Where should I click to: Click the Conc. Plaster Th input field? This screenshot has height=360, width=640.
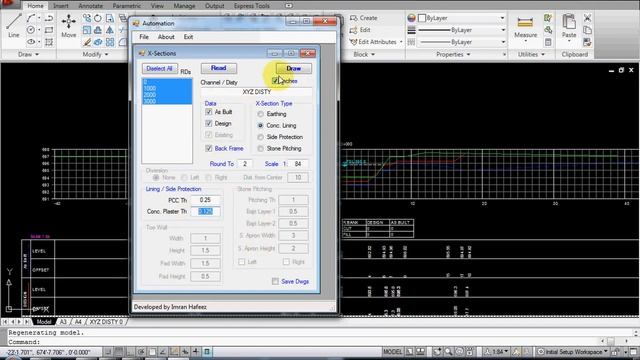pyautogui.click(x=205, y=211)
